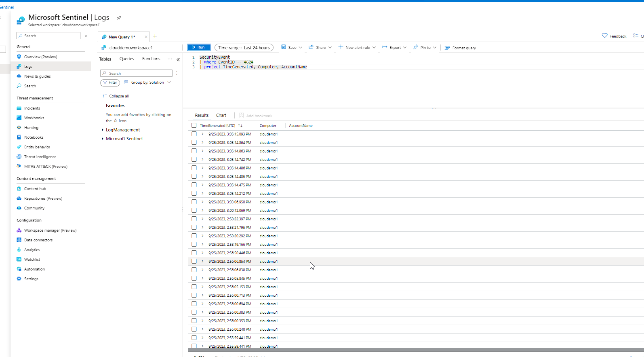Click Format query
Viewport: 644px width, 357px height.
[460, 48]
